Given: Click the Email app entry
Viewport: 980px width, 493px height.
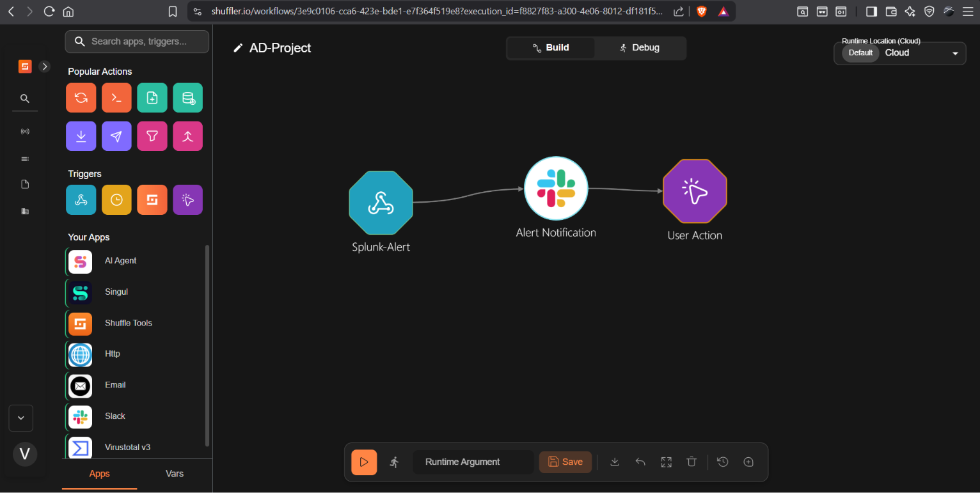Looking at the screenshot, I should pyautogui.click(x=134, y=386).
